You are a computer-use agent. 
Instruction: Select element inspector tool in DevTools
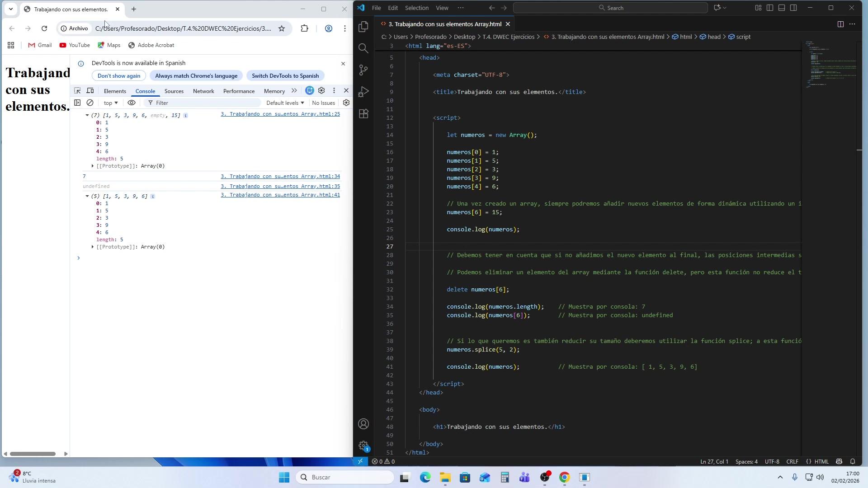77,91
